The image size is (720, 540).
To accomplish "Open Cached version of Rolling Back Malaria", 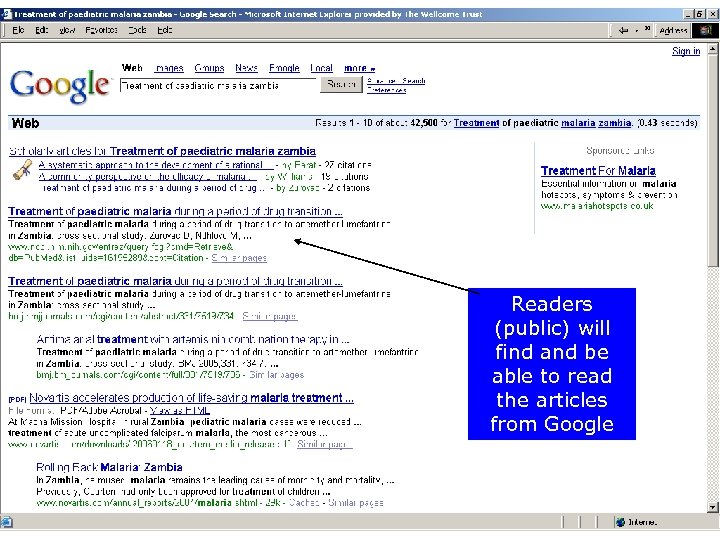I will 304,503.
